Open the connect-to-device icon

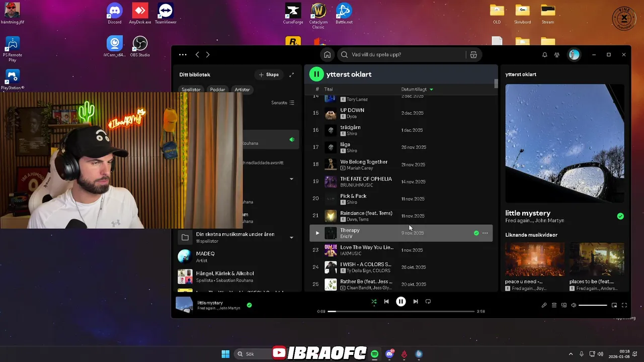tap(564, 305)
